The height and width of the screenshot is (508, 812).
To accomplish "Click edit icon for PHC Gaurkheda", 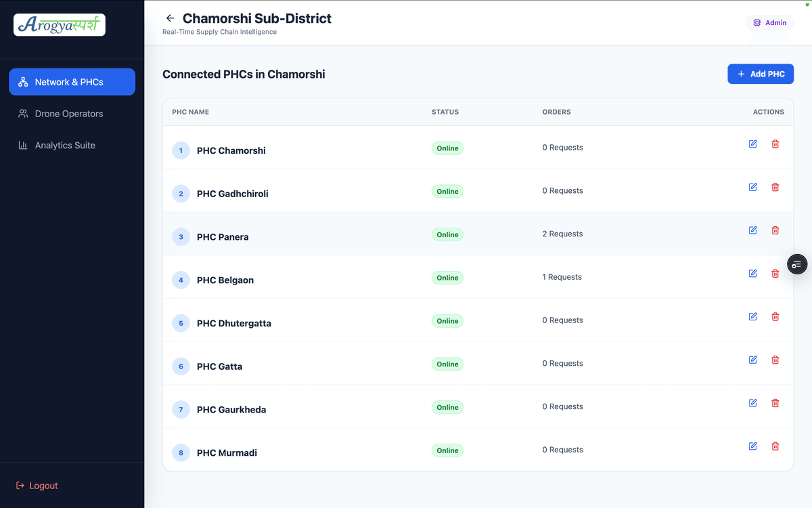I will tap(752, 403).
